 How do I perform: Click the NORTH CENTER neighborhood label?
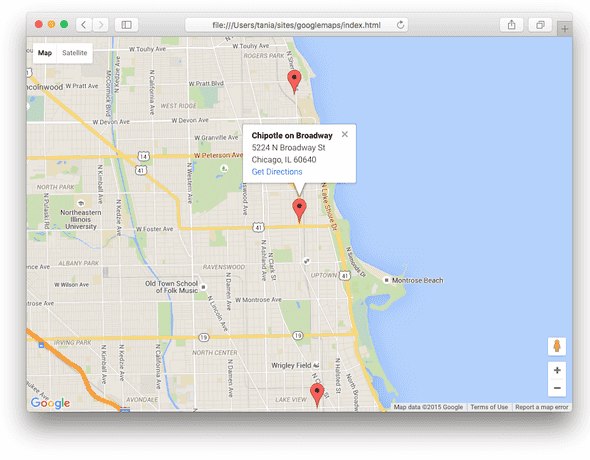point(215,352)
